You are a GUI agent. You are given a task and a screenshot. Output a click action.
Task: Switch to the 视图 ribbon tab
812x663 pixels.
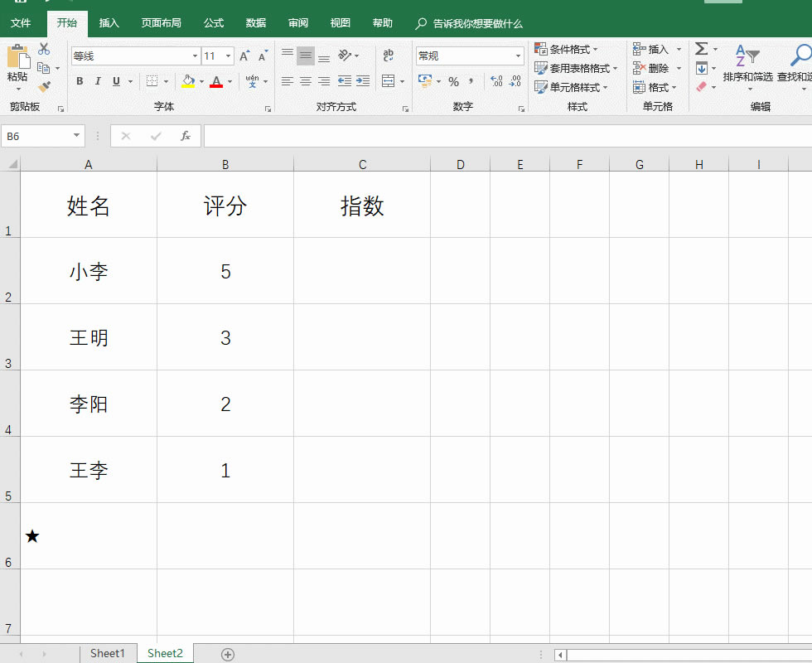(x=341, y=23)
